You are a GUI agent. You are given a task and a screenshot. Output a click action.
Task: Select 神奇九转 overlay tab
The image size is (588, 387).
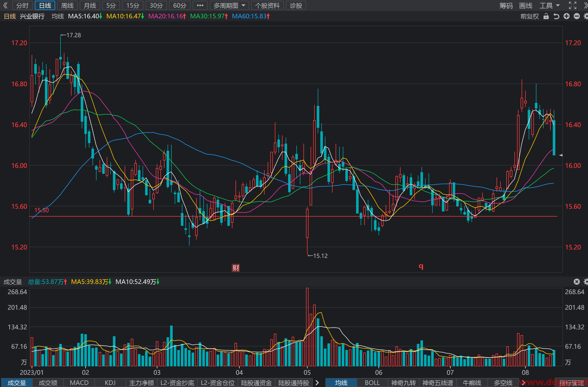(x=403, y=383)
